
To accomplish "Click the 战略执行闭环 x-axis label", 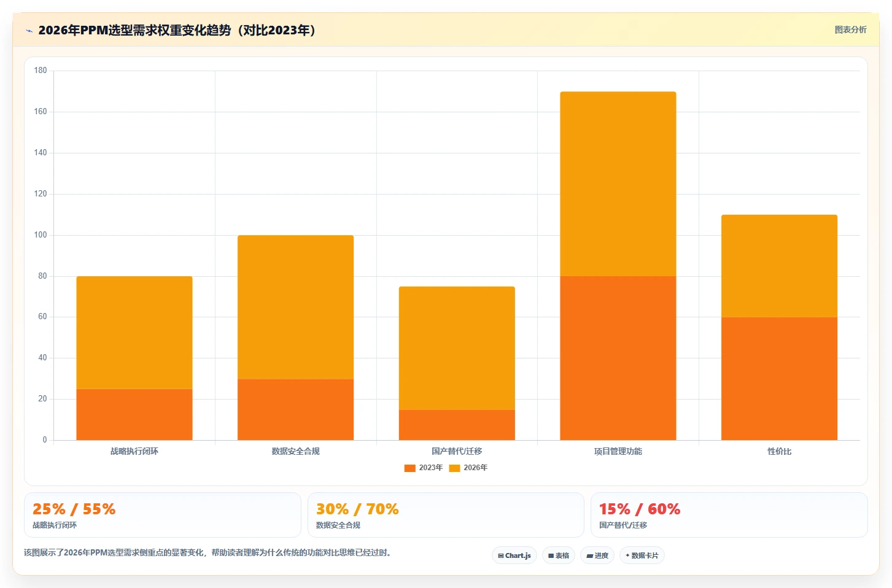I will point(134,451).
